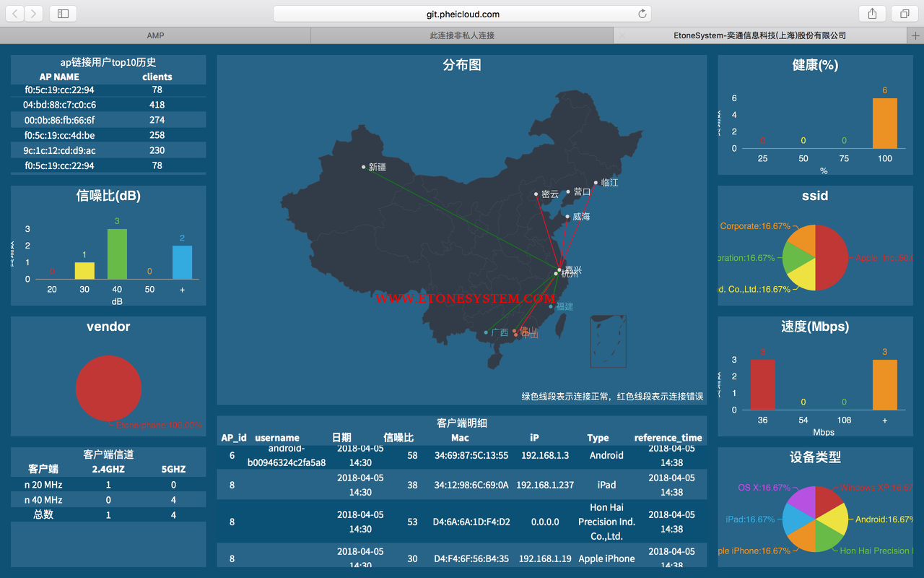Click the git.pheicloud.com address bar
Viewport: 924px width, 578px height.
(462, 14)
